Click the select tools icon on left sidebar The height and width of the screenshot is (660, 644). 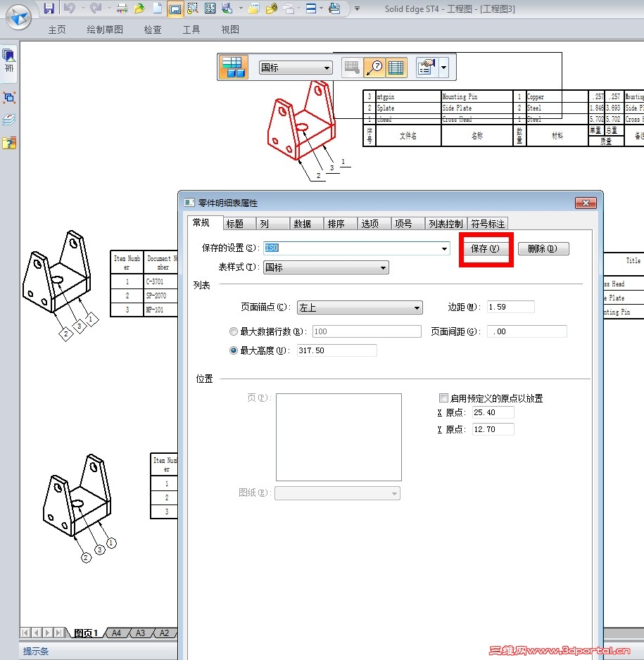tap(9, 98)
